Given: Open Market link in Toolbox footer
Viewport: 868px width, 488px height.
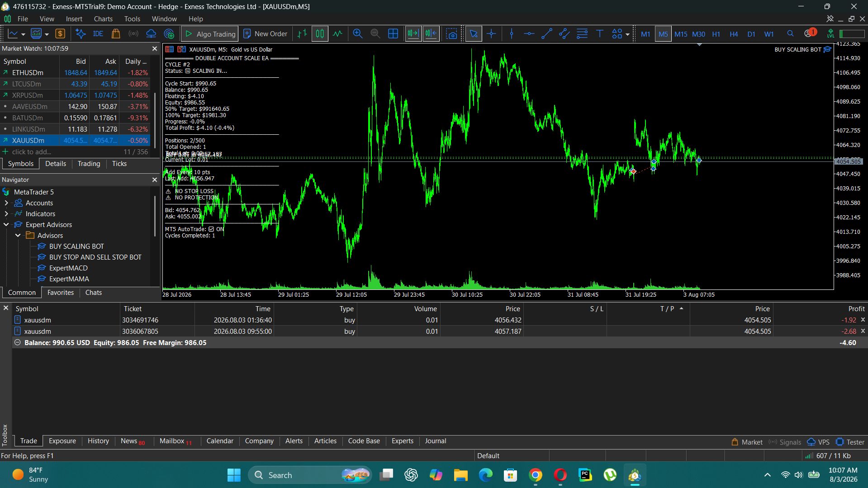Looking at the screenshot, I should click(x=747, y=442).
